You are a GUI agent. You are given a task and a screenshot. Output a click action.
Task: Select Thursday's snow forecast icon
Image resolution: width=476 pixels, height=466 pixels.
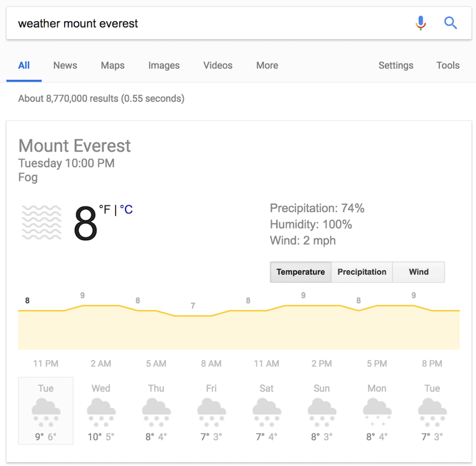pos(156,413)
